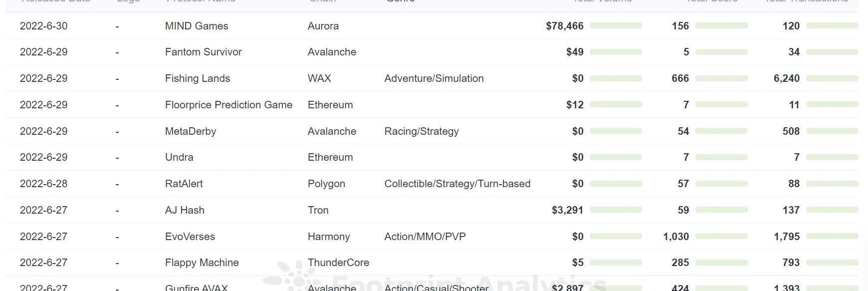Click the Harmony chain cell
Screen dimensions: 868x291
[x=328, y=237]
